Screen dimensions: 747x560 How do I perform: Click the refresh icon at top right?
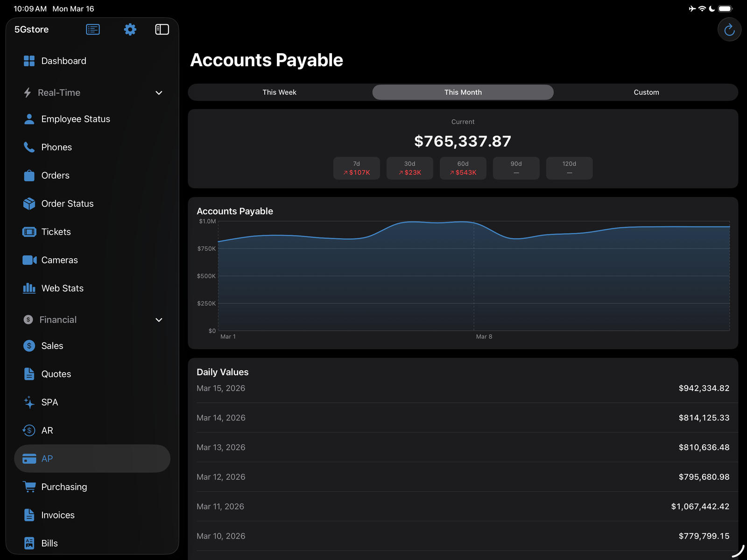(x=729, y=29)
